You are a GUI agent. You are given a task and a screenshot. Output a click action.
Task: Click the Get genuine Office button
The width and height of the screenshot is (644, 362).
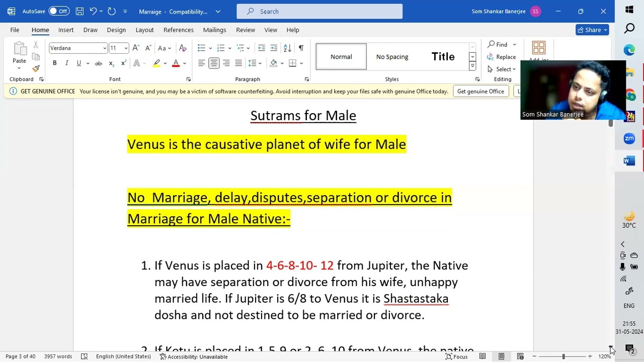coord(480,91)
